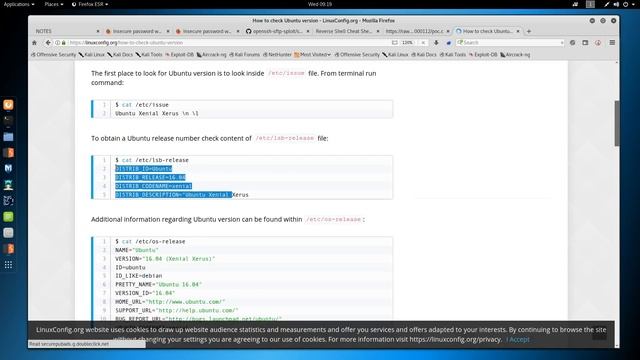The height and width of the screenshot is (360, 640).
Task: Click the VERSION_ID="16.04" line
Action: click(145, 293)
